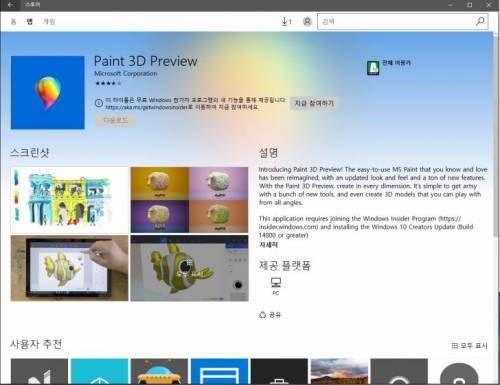Click the Paint 3D Preview title text
This screenshot has width=500, height=385.
tap(146, 61)
